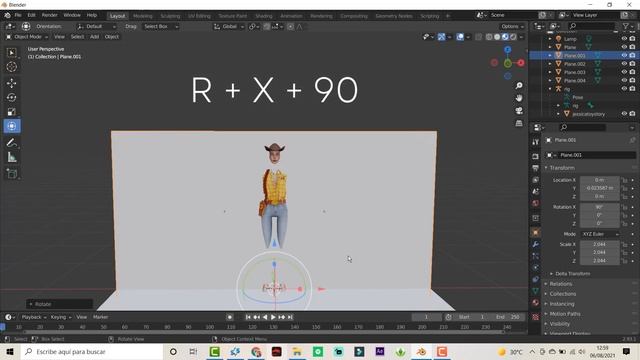Click the zoom view magnifier icon

[x=519, y=86]
